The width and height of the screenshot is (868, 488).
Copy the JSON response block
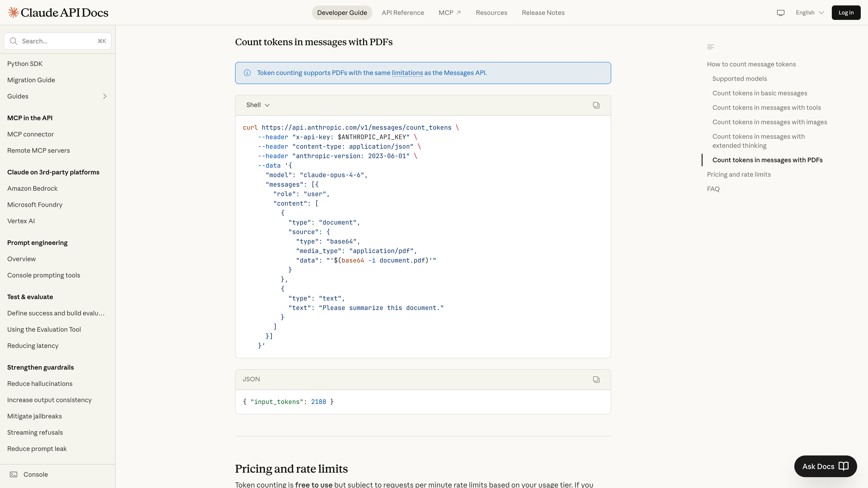pyautogui.click(x=596, y=380)
